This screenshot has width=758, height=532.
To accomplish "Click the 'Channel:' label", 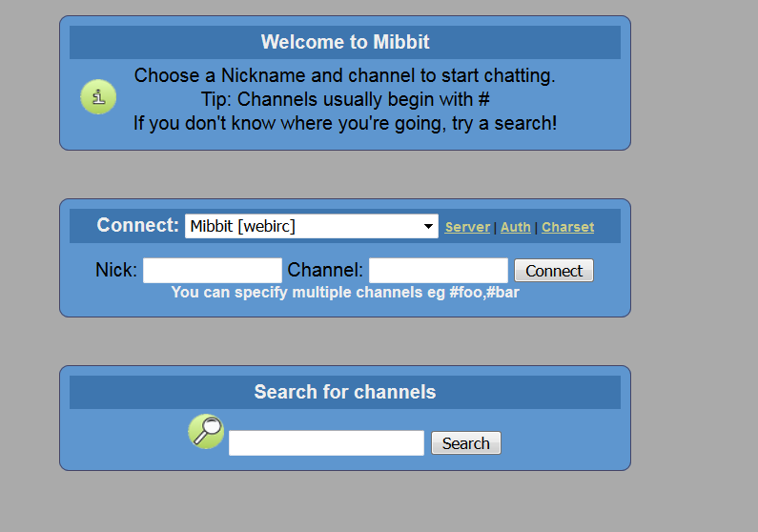I will pyautogui.click(x=325, y=271).
